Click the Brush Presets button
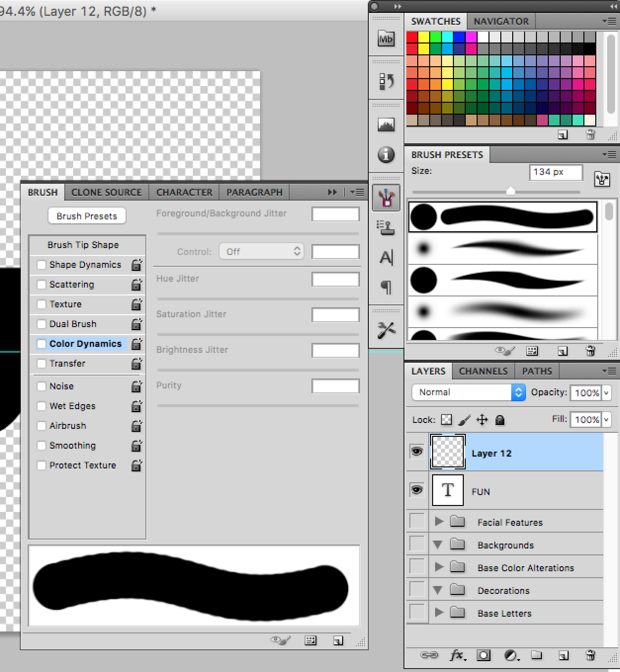 pyautogui.click(x=87, y=216)
